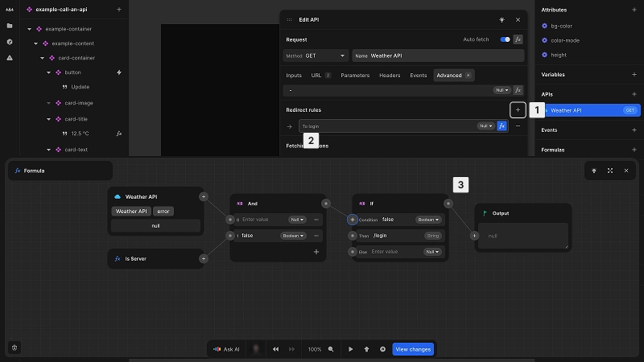Click the Is Server formula node
This screenshot has height=362, width=644.
coord(155,258)
